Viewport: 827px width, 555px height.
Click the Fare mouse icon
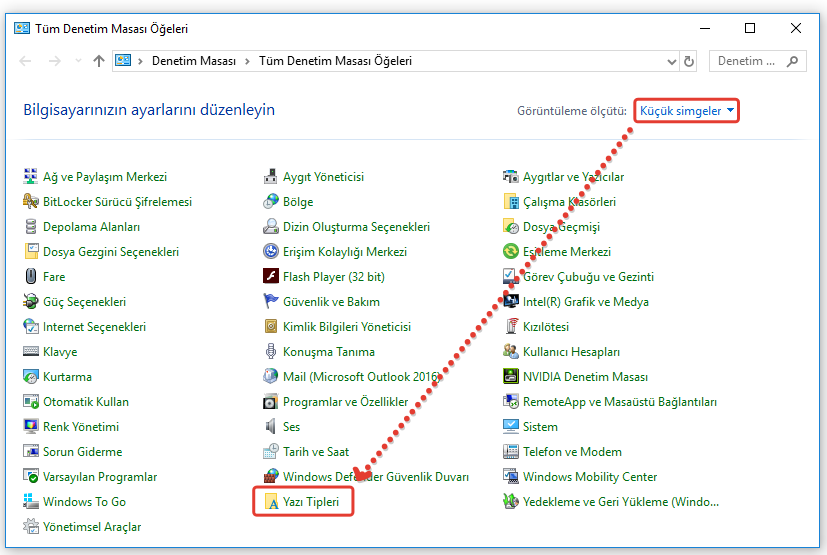tap(30, 277)
